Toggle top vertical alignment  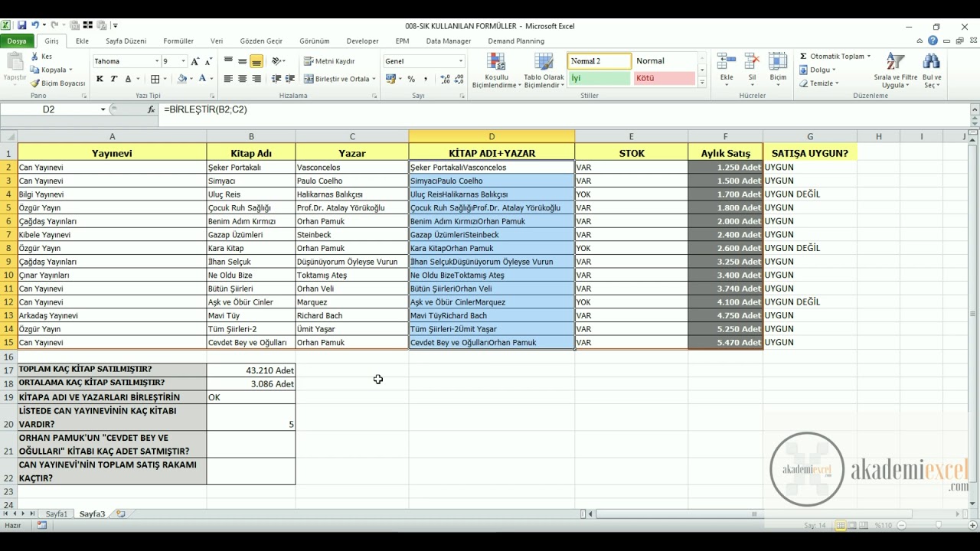coord(228,61)
